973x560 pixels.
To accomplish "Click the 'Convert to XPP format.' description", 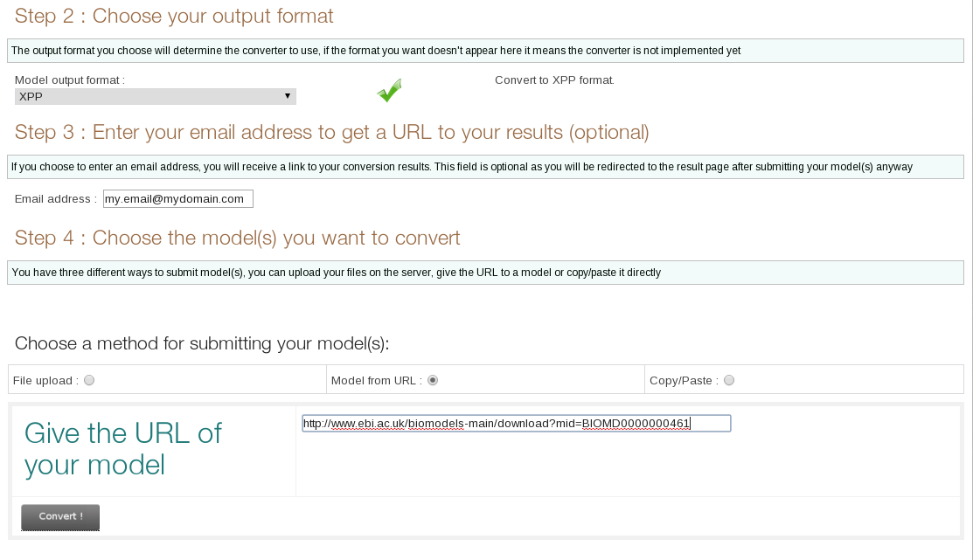I will point(554,80).
